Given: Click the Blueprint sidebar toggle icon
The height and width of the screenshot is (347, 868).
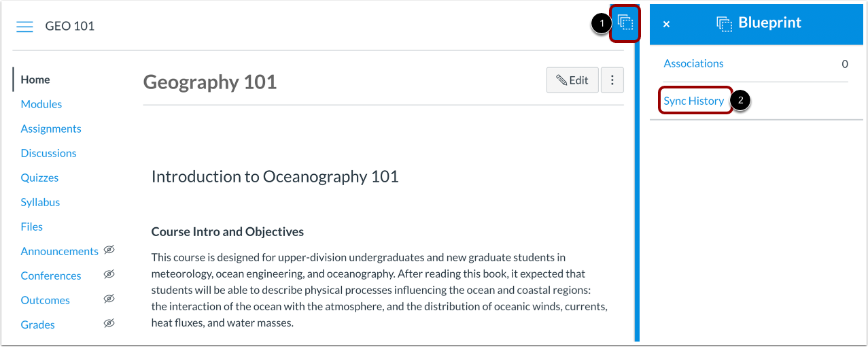Looking at the screenshot, I should click(625, 24).
